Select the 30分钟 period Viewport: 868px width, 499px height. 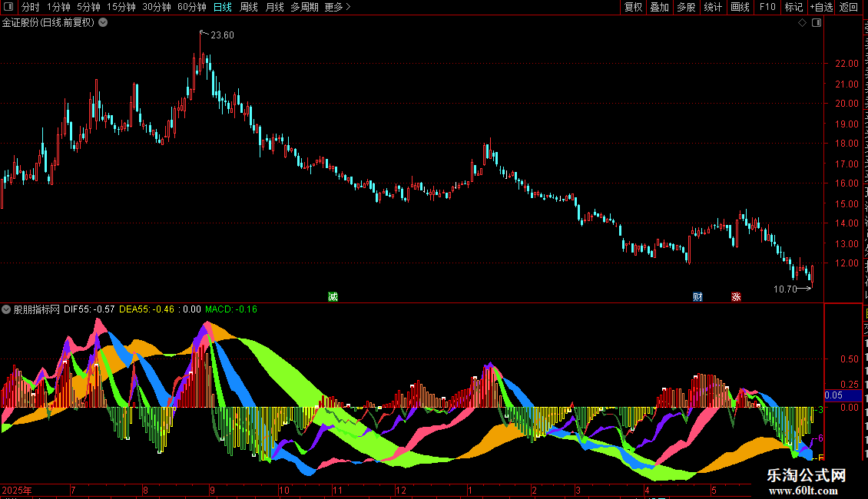pos(157,7)
